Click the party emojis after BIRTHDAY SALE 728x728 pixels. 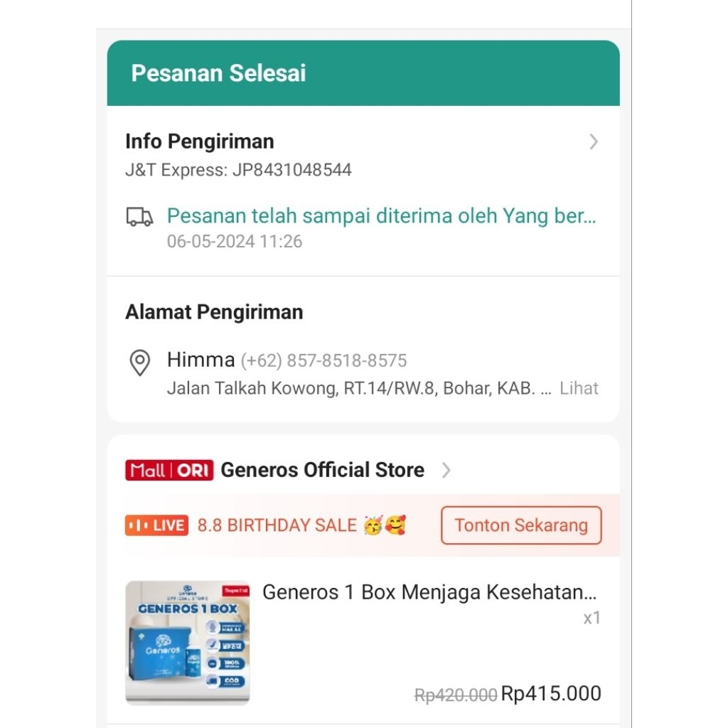(x=385, y=526)
